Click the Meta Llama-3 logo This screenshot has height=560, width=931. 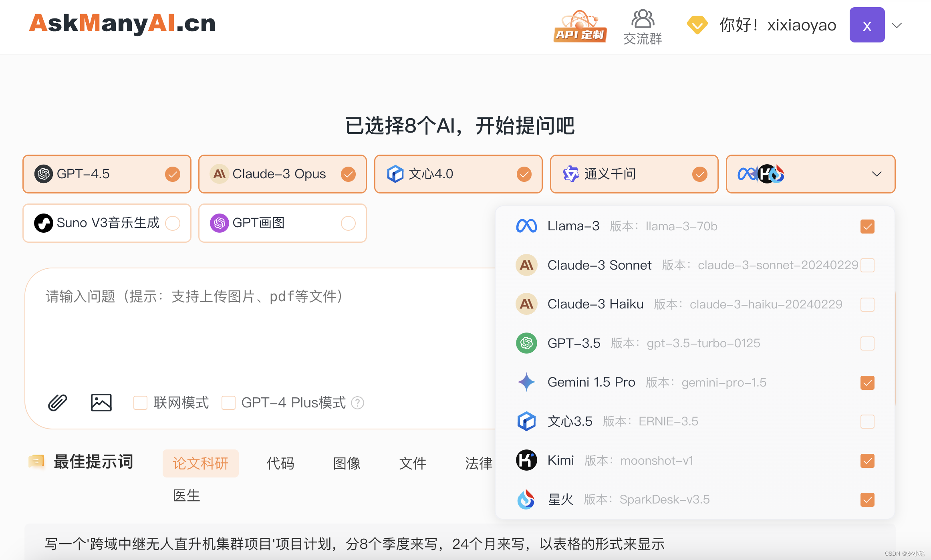526,226
